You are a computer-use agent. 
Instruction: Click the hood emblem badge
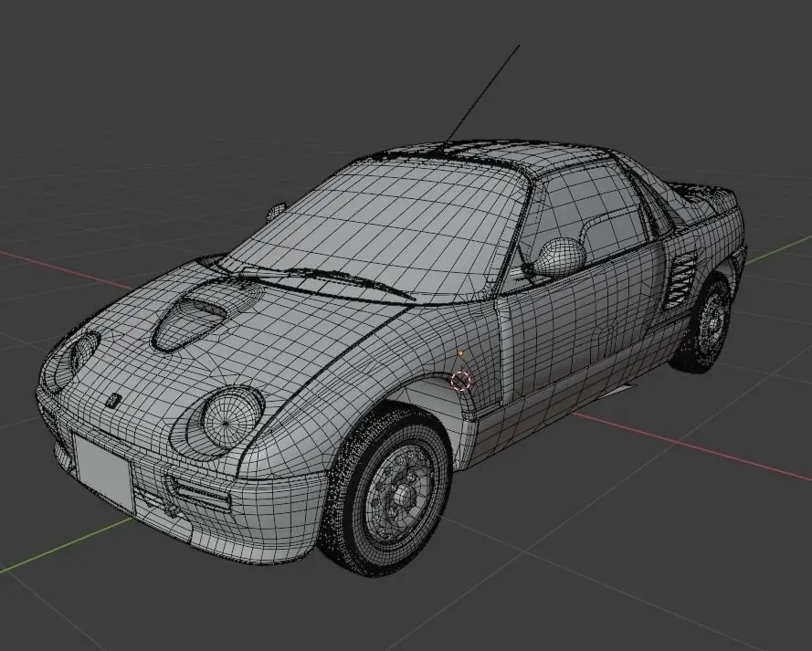[x=113, y=400]
